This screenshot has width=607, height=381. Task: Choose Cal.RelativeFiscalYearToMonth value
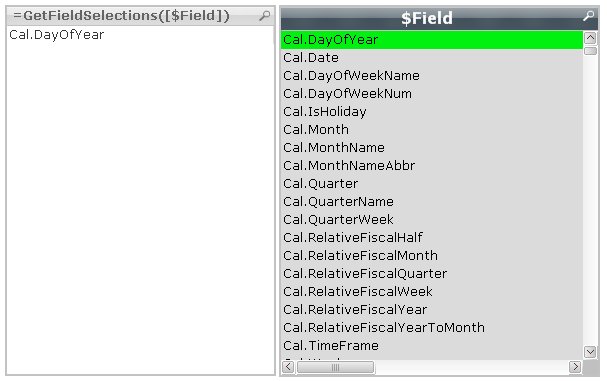tap(432, 328)
